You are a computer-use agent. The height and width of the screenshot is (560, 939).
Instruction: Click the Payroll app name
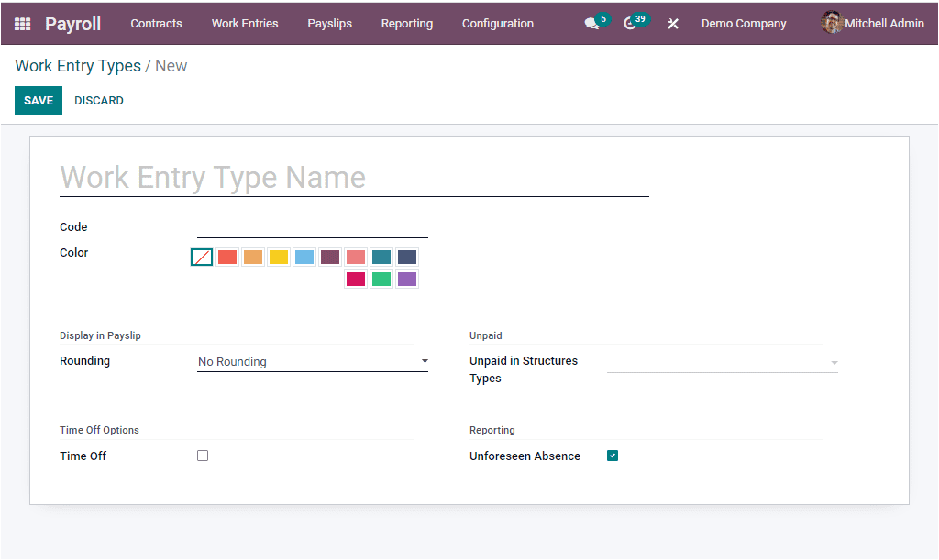pyautogui.click(x=72, y=23)
